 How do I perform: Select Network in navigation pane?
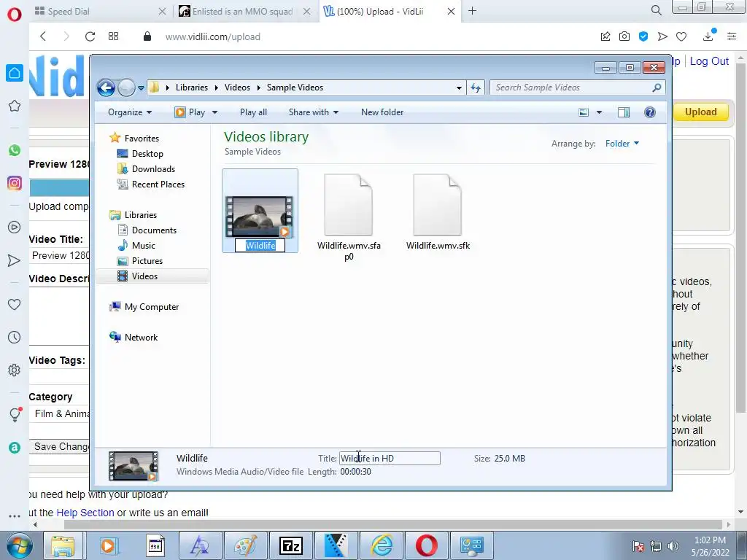click(x=134, y=337)
